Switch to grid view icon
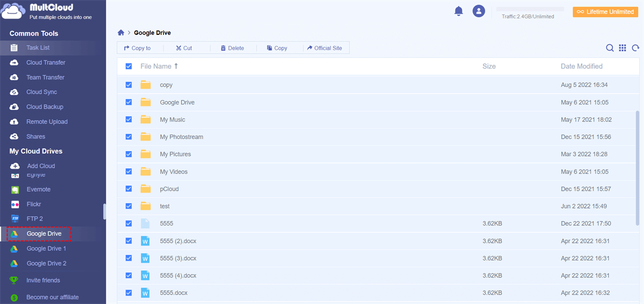The width and height of the screenshot is (644, 304). pyautogui.click(x=623, y=48)
